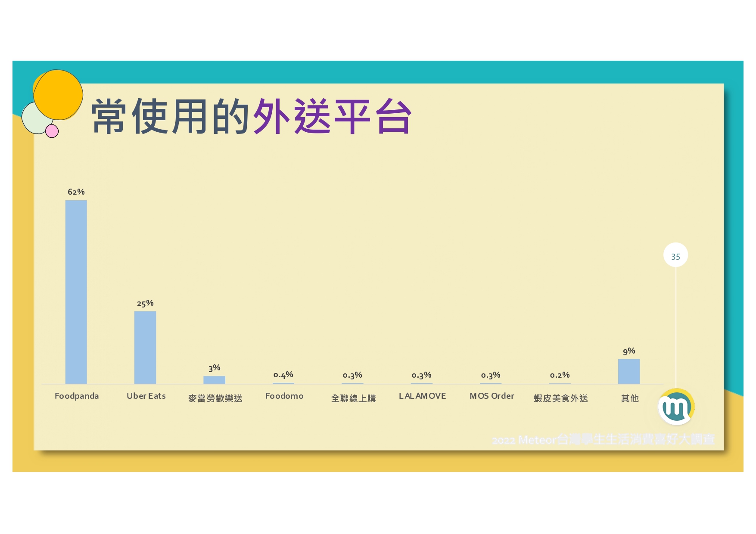Click the Meteor m logo icon
The width and height of the screenshot is (756, 534).
pos(676,407)
